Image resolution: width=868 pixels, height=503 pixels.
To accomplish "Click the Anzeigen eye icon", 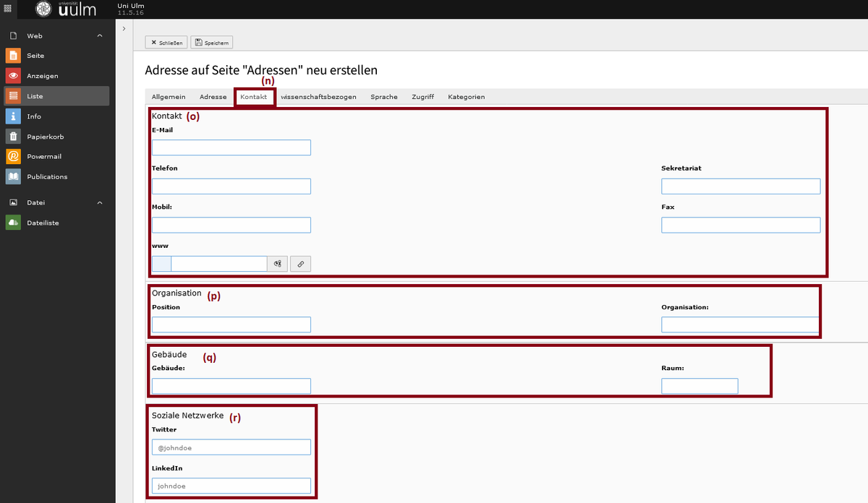I will coord(13,76).
